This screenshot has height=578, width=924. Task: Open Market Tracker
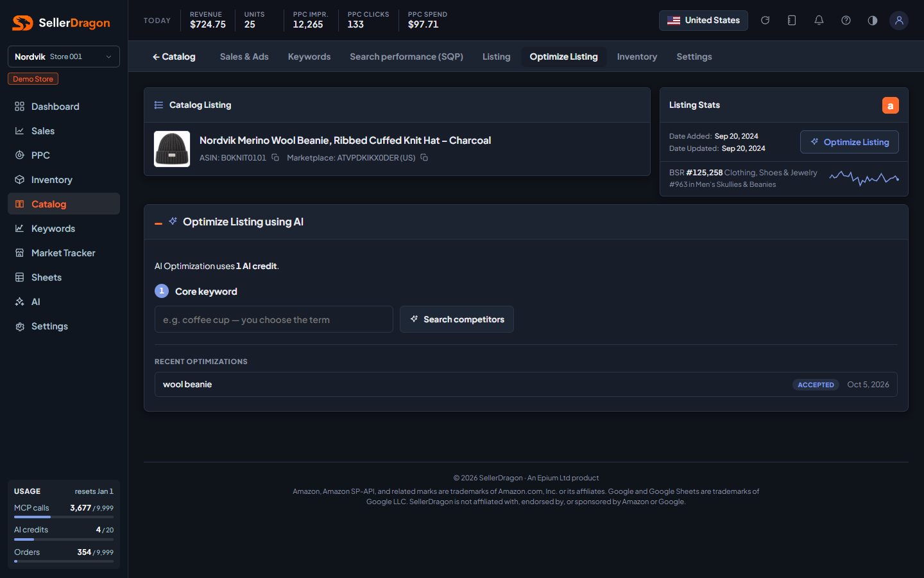pyautogui.click(x=64, y=253)
